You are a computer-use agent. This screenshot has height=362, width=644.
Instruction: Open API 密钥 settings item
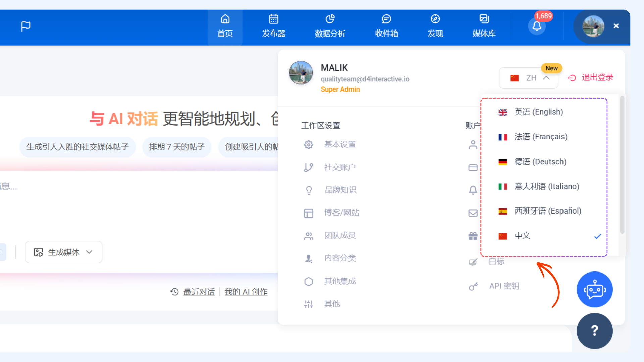(504, 286)
